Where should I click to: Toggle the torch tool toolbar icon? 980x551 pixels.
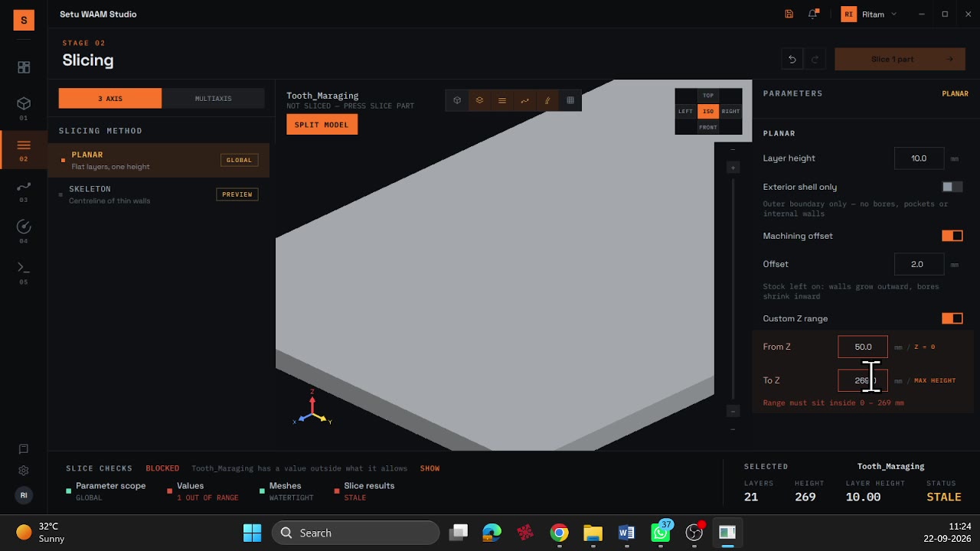[547, 100]
